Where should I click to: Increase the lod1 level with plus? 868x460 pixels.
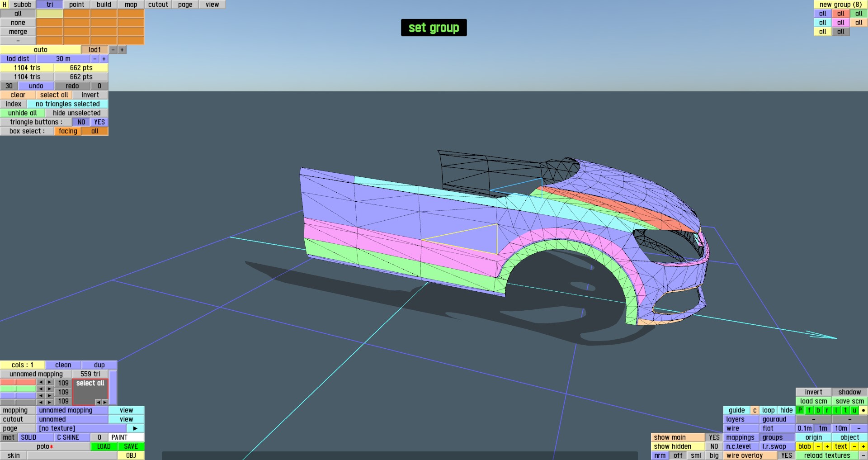[x=122, y=50]
